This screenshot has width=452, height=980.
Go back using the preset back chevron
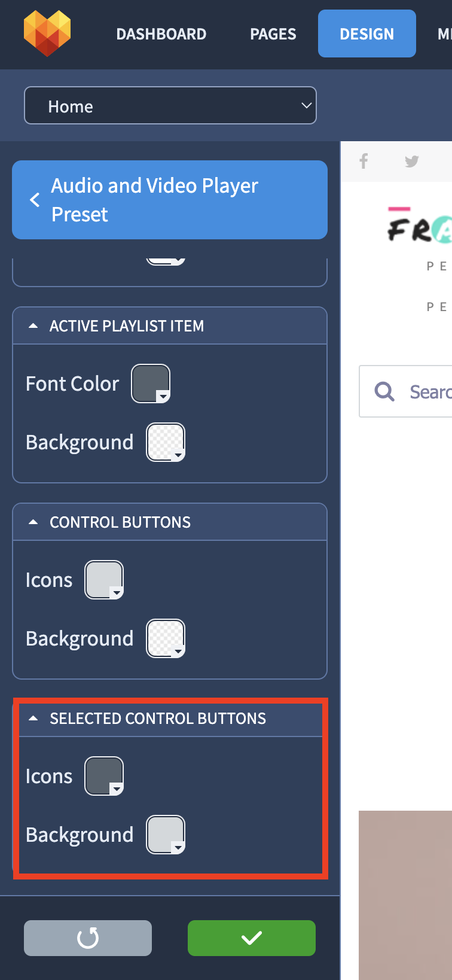click(35, 200)
